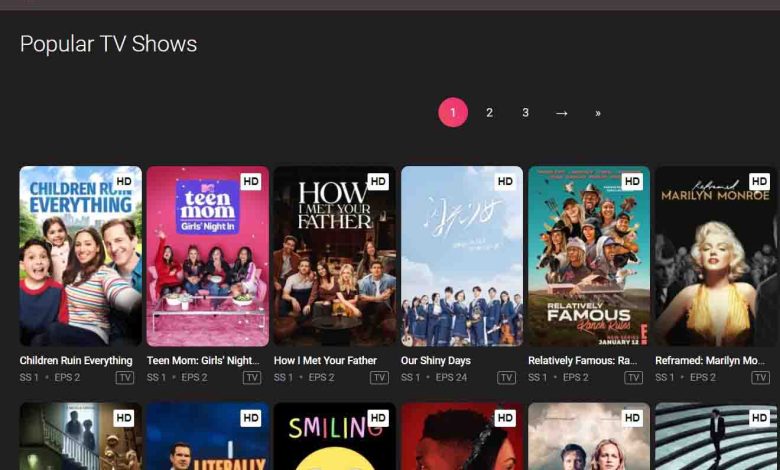Click the How I Met Your Father title link
780x470 pixels.
pyautogui.click(x=325, y=361)
